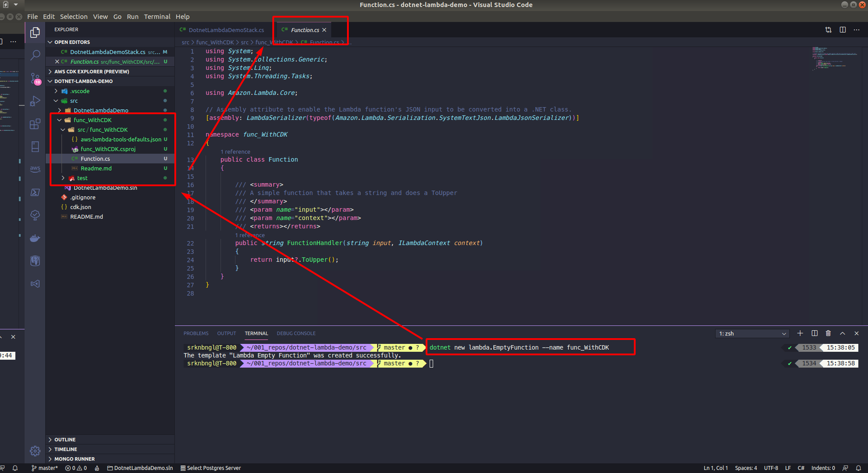
Task: Click the notifications bell in status bar right
Action: [x=858, y=468]
